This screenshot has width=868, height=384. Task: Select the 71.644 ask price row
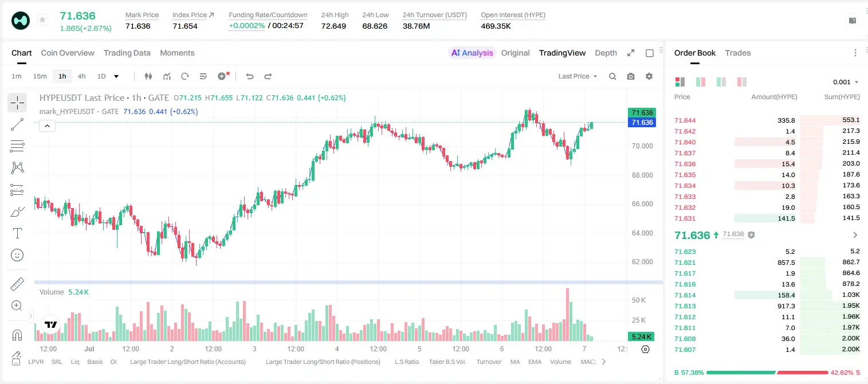point(767,120)
